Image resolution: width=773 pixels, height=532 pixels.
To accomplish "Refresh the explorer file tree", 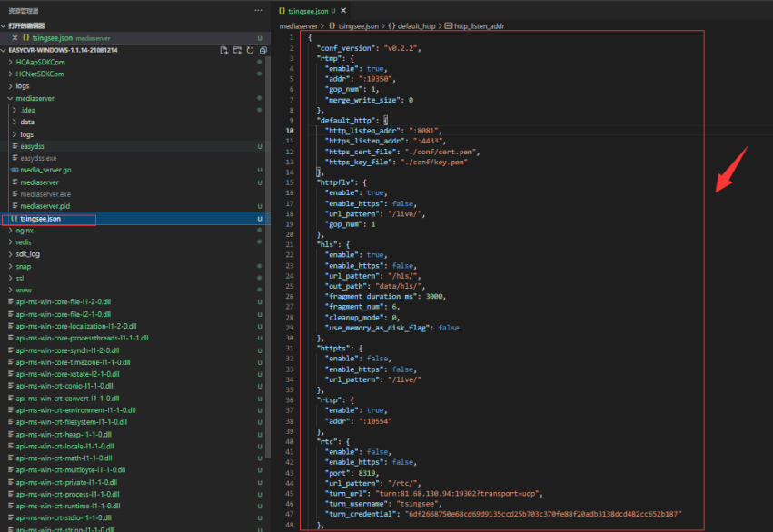I will pos(250,50).
